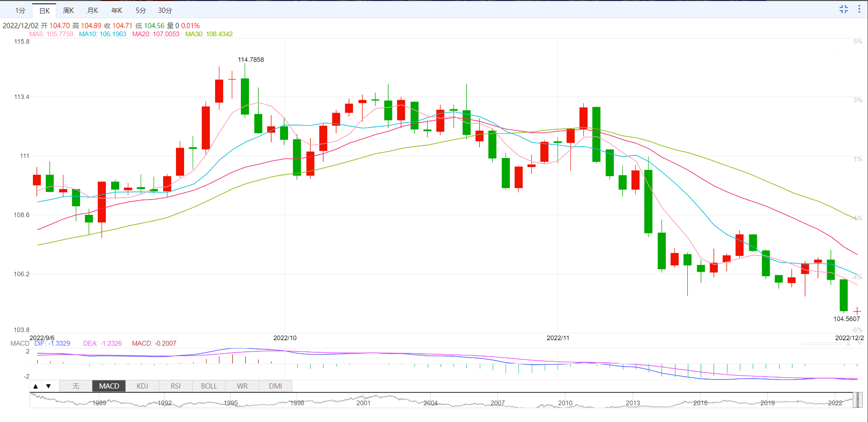Viewport: 868px width, 422px height.
Task: Switch to the 月K monthly chart
Action: pos(93,11)
